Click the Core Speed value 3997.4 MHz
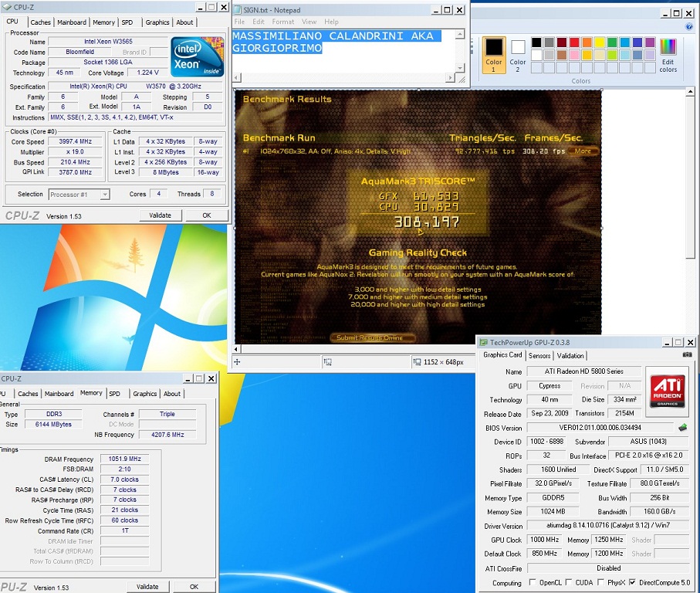700x593 pixels. click(x=76, y=141)
